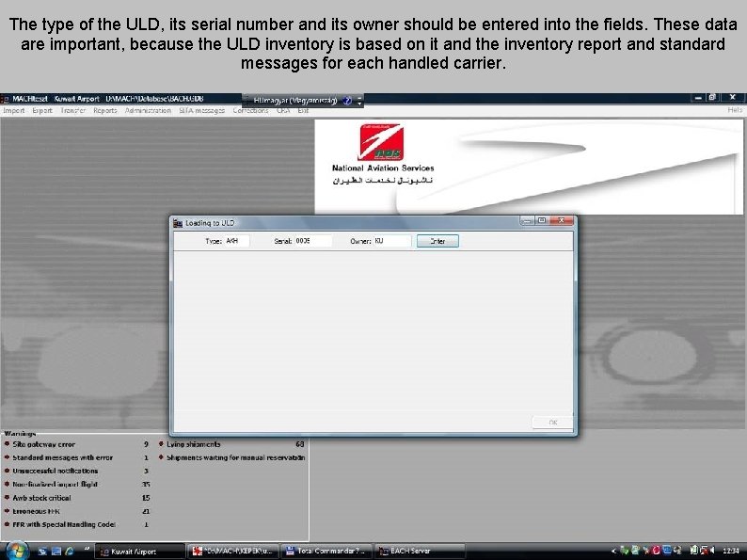Expand the quick launch overflow chevron
This screenshot has width=747, height=560.
87,549
